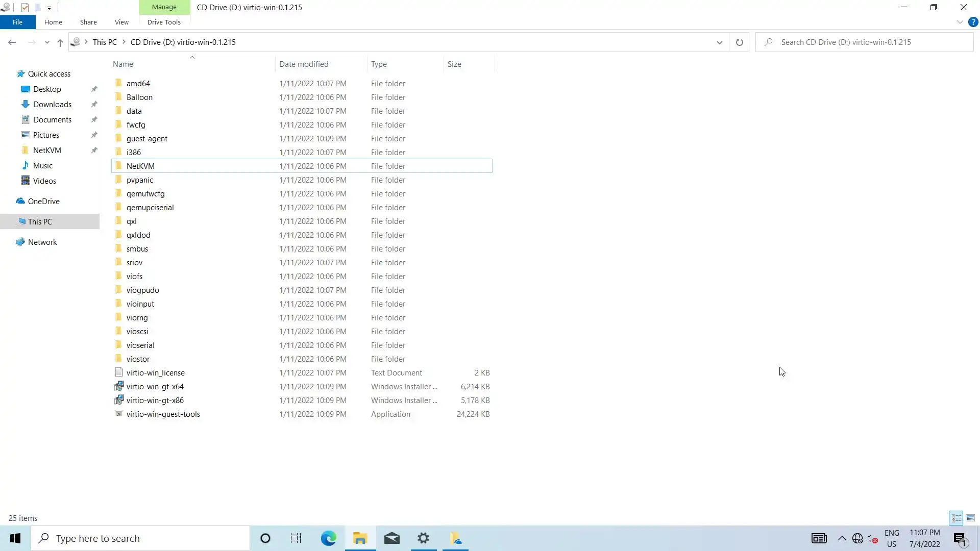This screenshot has height=551, width=980.
Task: Open the Explorer Help question mark icon
Action: [x=973, y=22]
